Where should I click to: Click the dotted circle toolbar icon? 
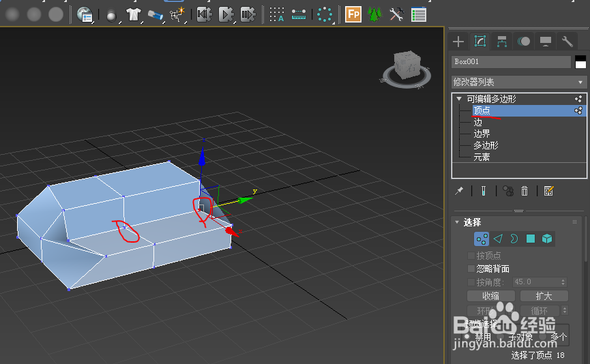click(x=325, y=15)
